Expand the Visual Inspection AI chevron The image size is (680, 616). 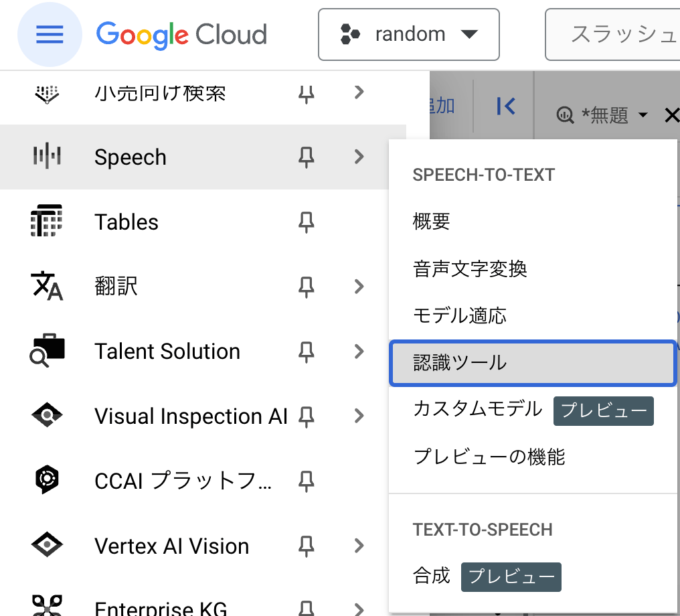pyautogui.click(x=359, y=416)
